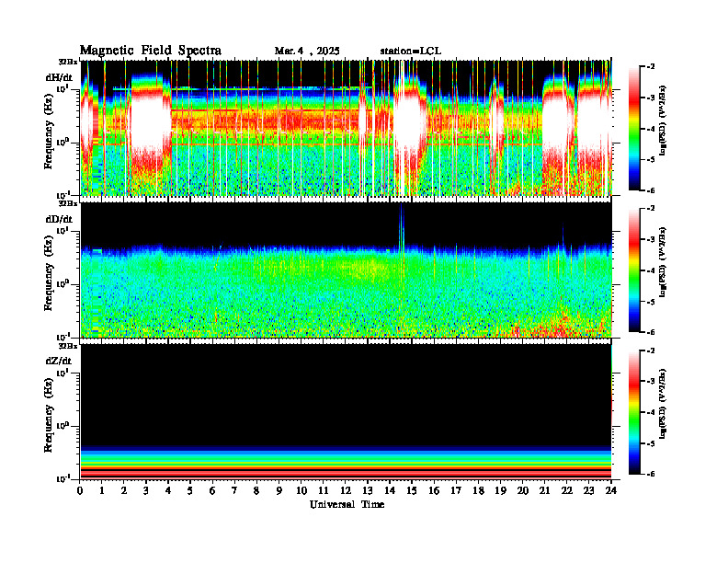Click the Log(PSD) label beside dD/dt colorbar

[x=662, y=262]
